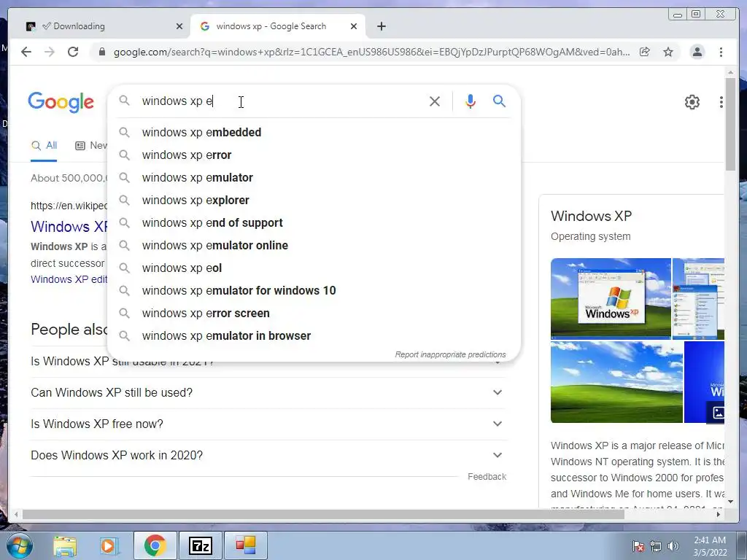Screen dimensions: 747x560
Task: Click the padlock site info icon
Action: coord(101,52)
